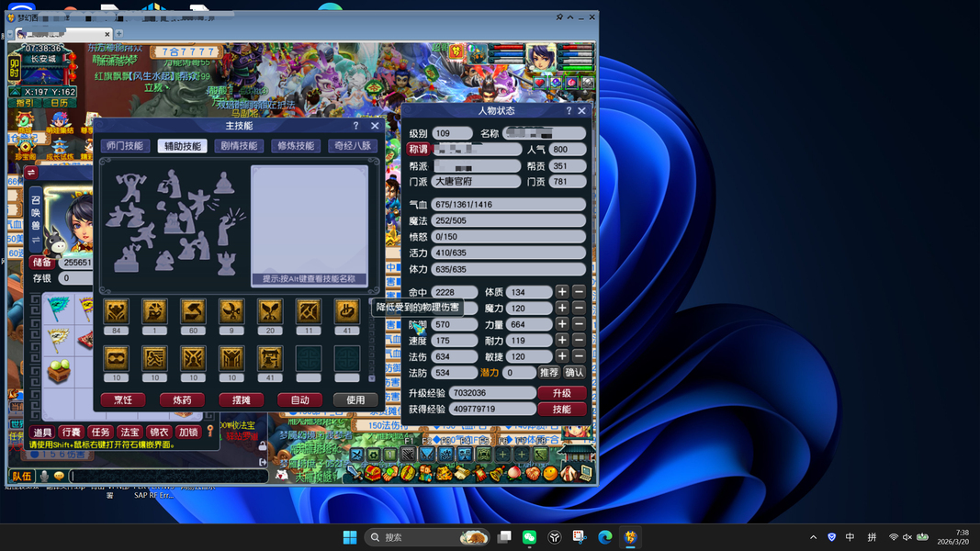Toggle the muted volume icon in tray
The width and height of the screenshot is (980, 551).
coord(907,537)
